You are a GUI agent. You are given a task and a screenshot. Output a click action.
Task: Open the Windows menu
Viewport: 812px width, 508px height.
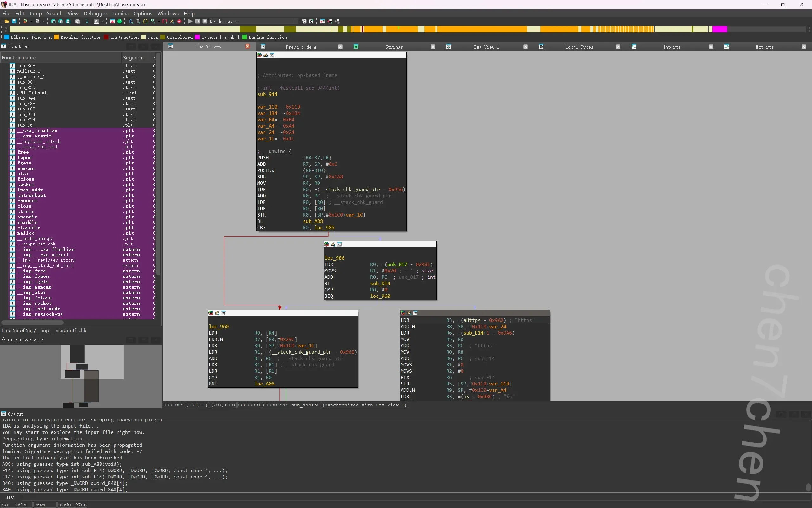tap(168, 13)
